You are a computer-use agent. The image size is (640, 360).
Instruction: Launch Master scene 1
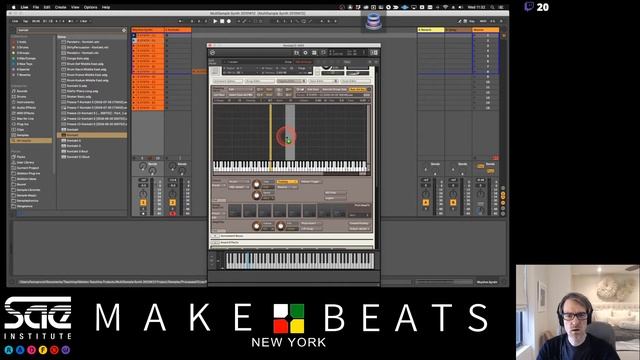(x=486, y=36)
